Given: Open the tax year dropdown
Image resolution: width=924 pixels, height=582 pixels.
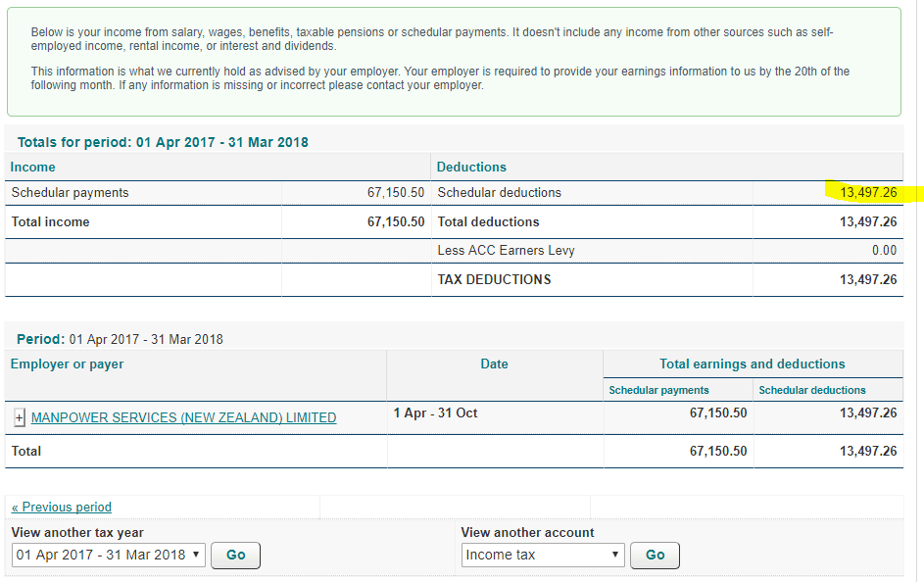Looking at the screenshot, I should tap(109, 555).
